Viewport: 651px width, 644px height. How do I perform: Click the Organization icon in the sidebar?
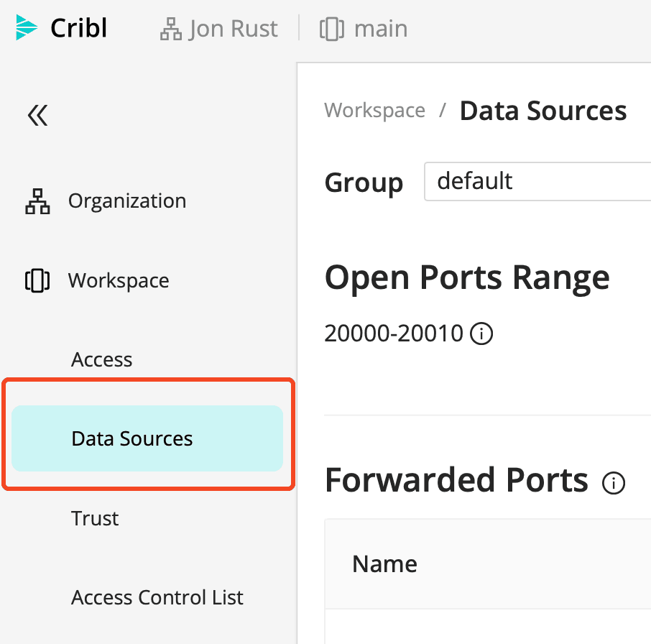37,201
